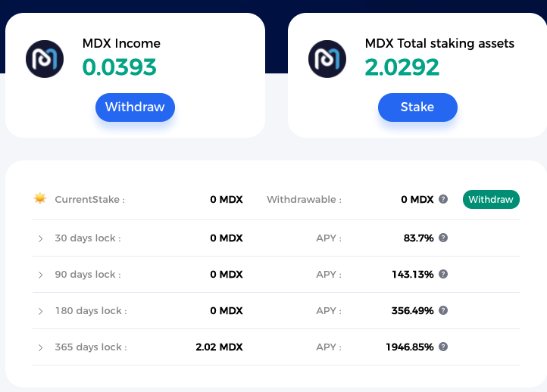Click the '1946.85%' APY value
The width and height of the screenshot is (547, 392).
pyautogui.click(x=410, y=347)
